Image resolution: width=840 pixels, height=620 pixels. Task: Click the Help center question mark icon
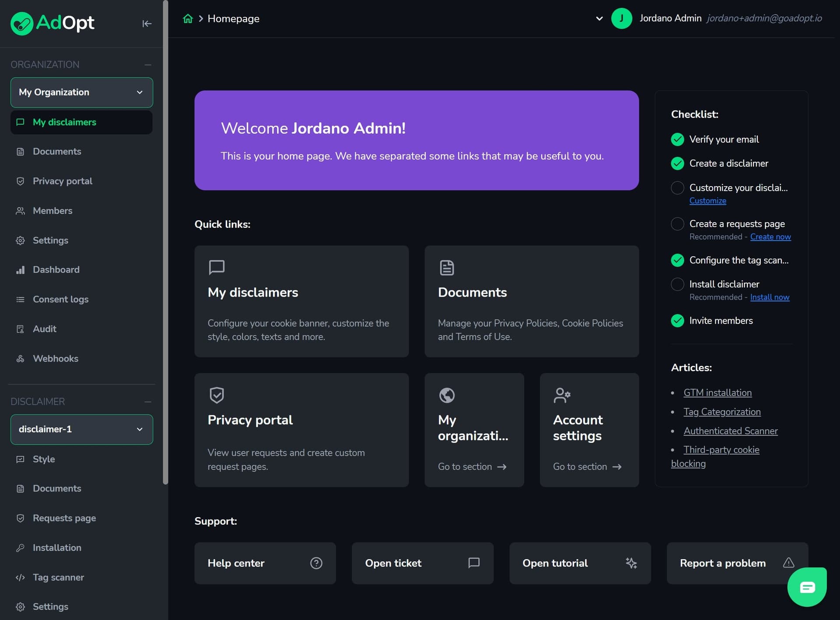316,563
